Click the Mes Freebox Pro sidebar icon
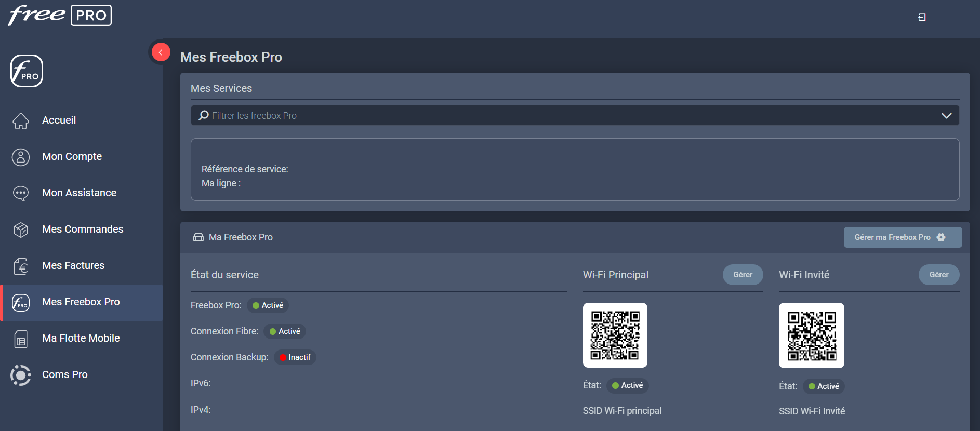980x431 pixels. point(21,302)
